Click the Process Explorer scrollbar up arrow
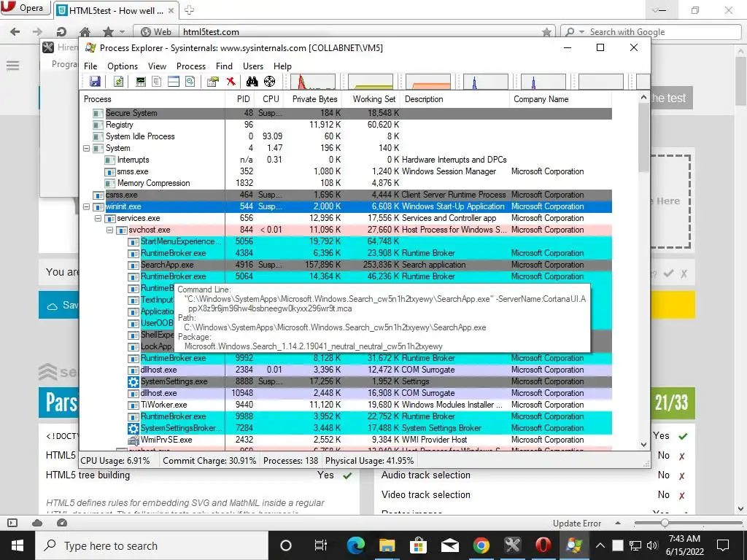 643,97
